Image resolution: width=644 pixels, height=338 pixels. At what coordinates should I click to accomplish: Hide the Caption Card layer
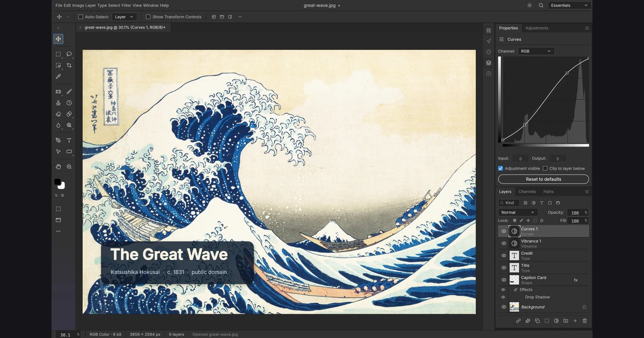504,280
